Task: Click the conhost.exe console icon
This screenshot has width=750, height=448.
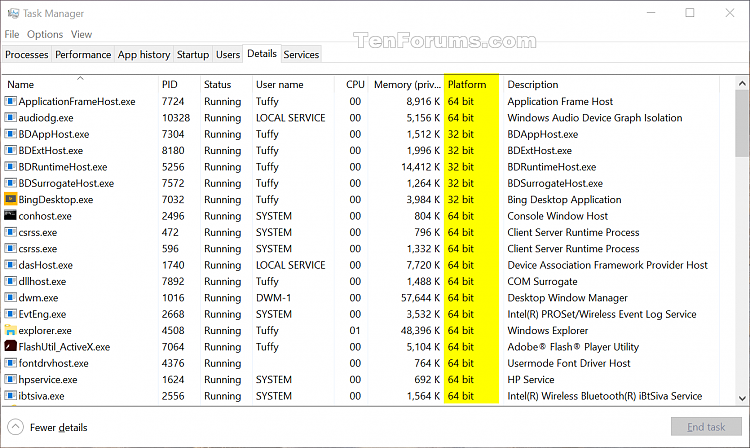Action: click(x=10, y=216)
